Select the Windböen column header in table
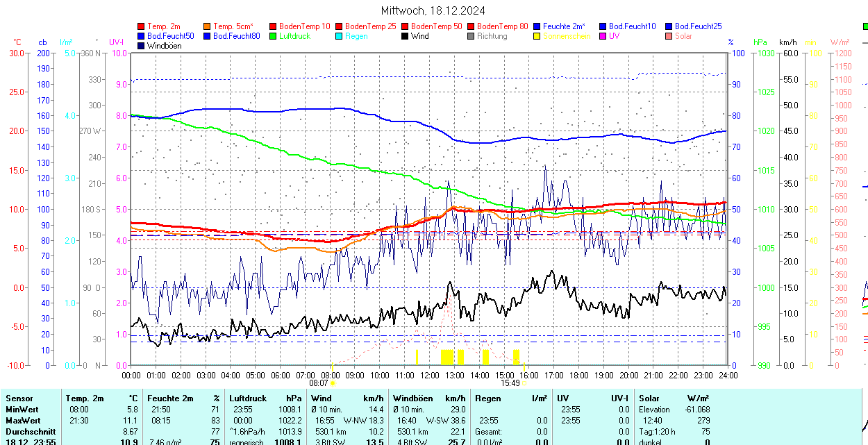Image resolution: width=868 pixels, height=445 pixels. [412, 398]
